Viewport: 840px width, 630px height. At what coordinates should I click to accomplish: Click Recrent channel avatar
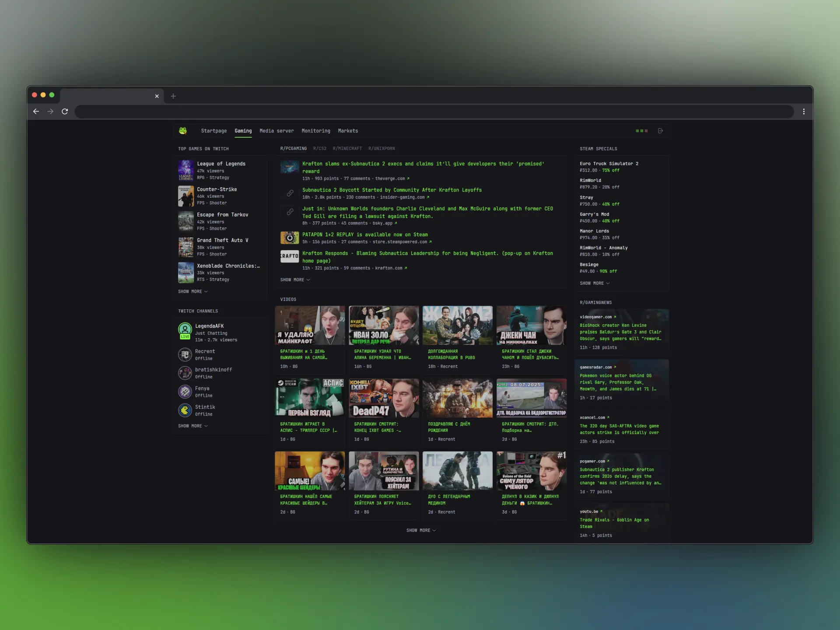pos(185,355)
